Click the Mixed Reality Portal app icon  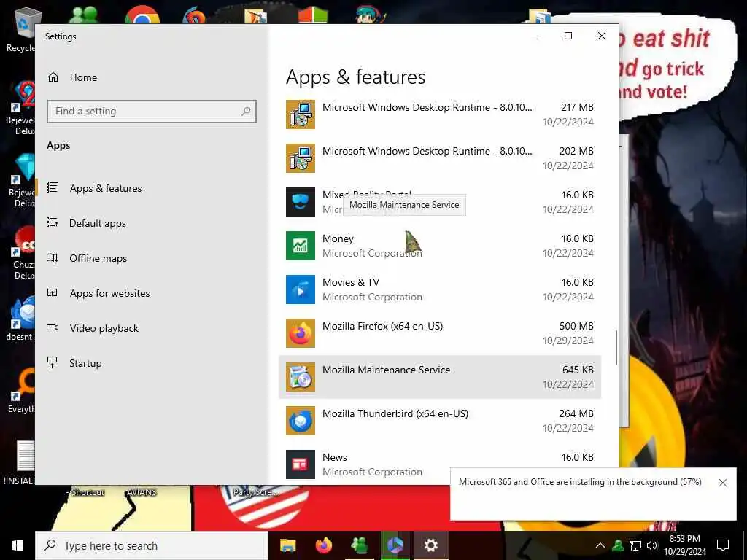(300, 202)
